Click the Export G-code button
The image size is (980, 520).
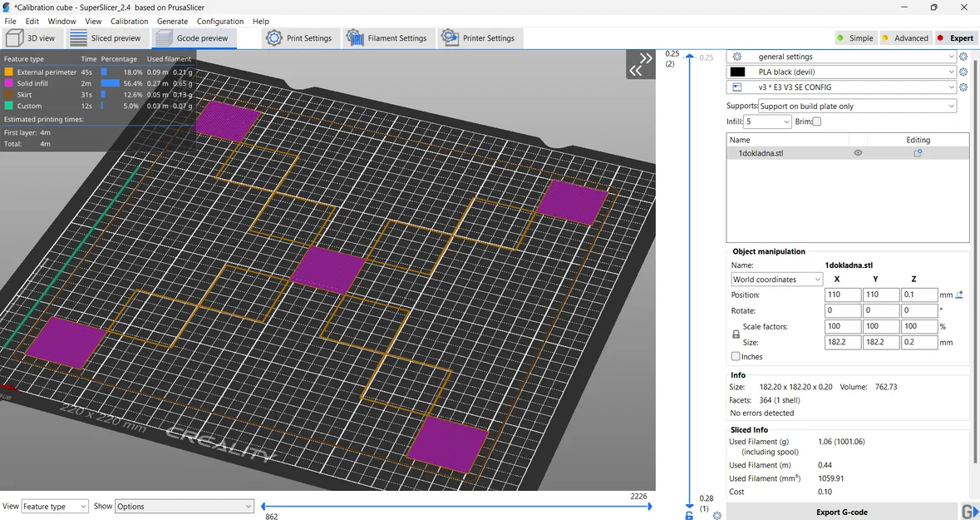pyautogui.click(x=841, y=511)
